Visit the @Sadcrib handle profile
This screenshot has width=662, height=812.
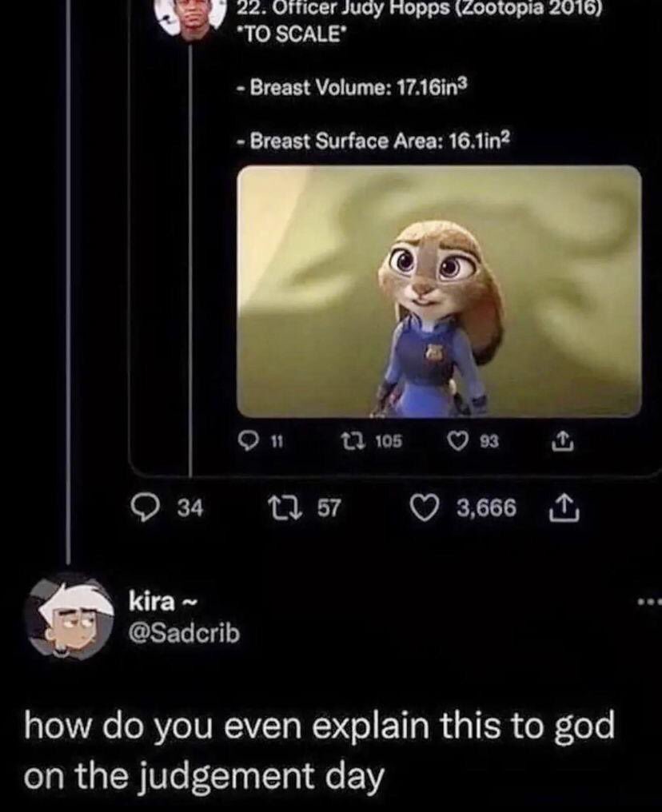[185, 633]
